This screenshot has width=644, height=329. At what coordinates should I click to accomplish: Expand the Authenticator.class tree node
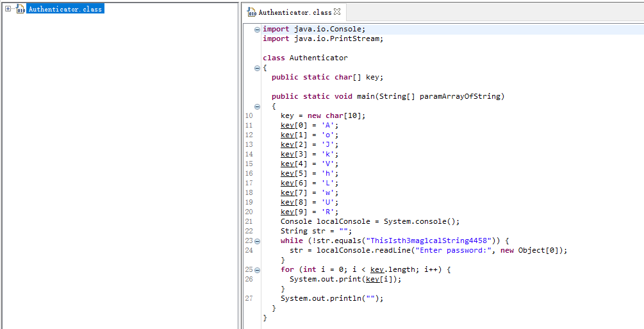click(x=8, y=9)
